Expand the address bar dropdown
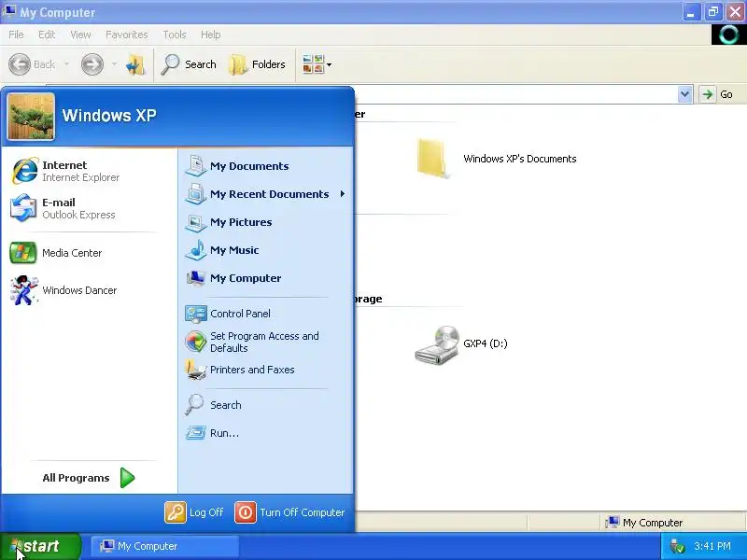747x560 pixels. (x=684, y=94)
